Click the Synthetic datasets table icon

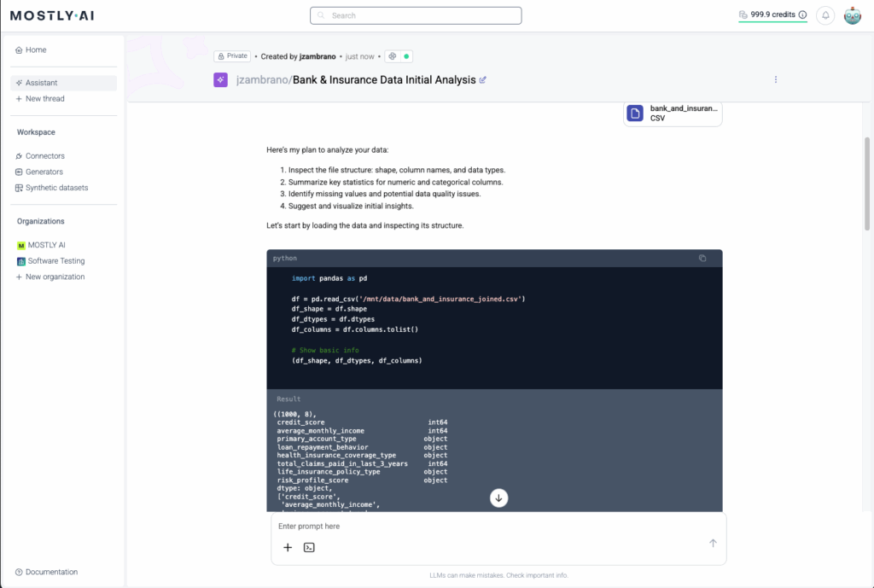[19, 188]
